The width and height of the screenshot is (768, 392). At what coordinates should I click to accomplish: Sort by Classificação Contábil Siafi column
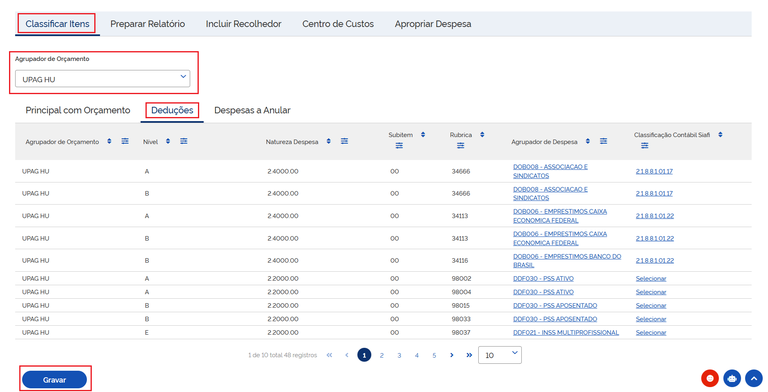pyautogui.click(x=720, y=134)
